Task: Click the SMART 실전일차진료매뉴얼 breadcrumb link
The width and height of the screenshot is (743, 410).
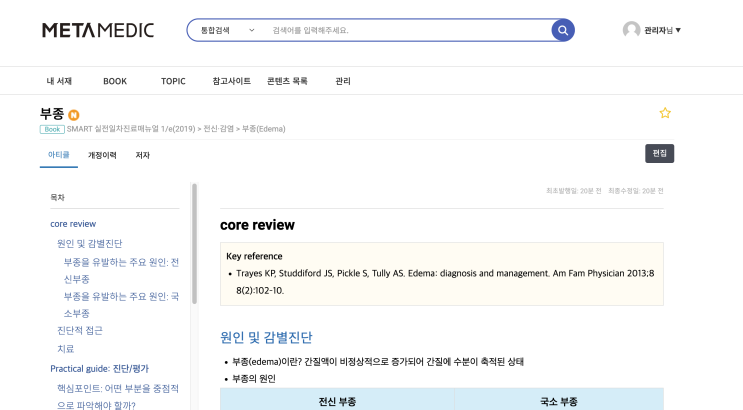Action: [131, 129]
